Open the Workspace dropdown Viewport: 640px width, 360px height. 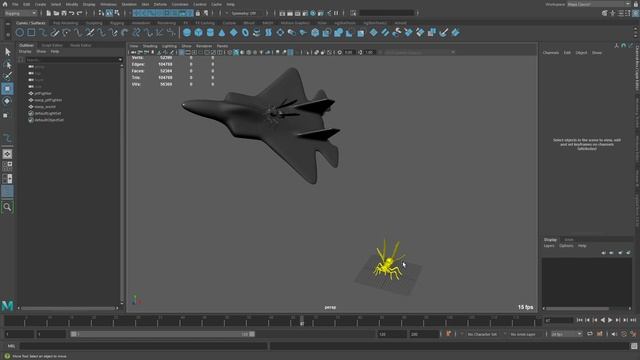(599, 4)
